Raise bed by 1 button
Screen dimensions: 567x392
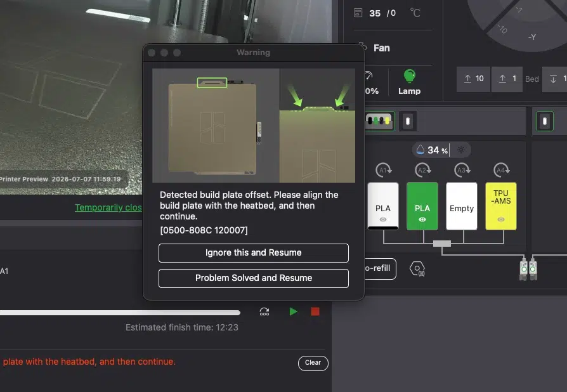(507, 79)
